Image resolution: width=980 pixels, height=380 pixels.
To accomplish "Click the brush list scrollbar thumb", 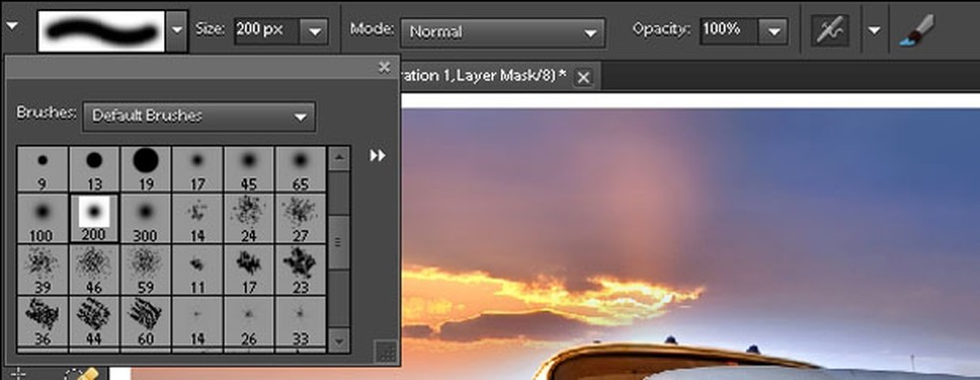I will pos(339,243).
